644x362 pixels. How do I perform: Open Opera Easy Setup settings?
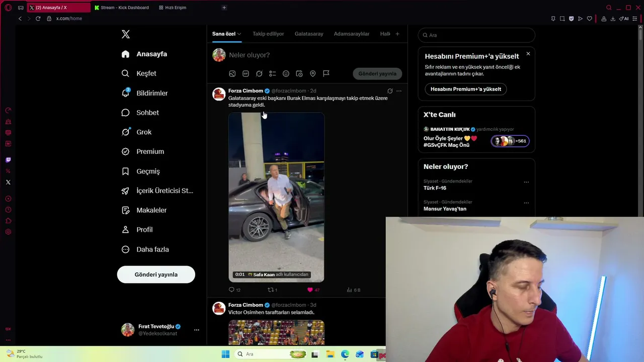click(x=636, y=19)
